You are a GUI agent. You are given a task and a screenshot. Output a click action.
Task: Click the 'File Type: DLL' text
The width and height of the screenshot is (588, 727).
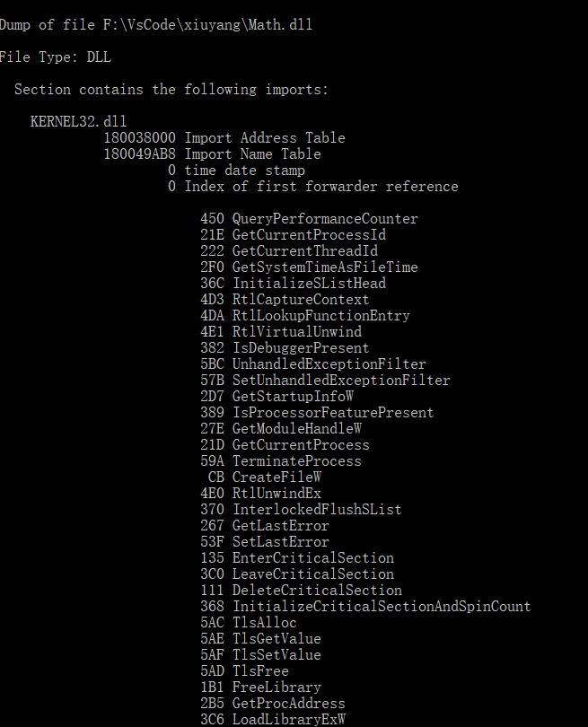56,57
